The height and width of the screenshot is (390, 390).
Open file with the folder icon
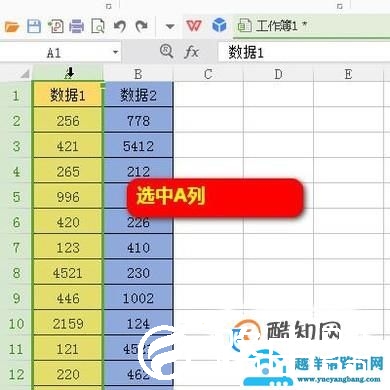pos(12,26)
